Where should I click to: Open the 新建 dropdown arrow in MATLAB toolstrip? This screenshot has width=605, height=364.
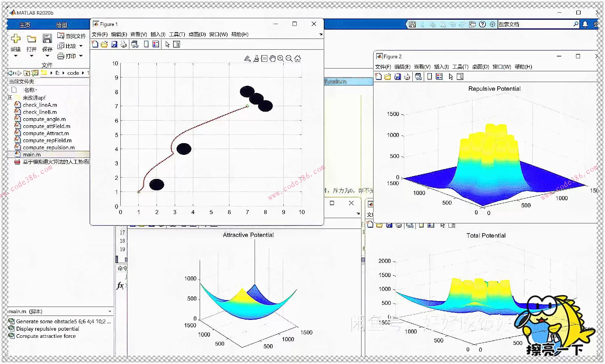[16, 56]
